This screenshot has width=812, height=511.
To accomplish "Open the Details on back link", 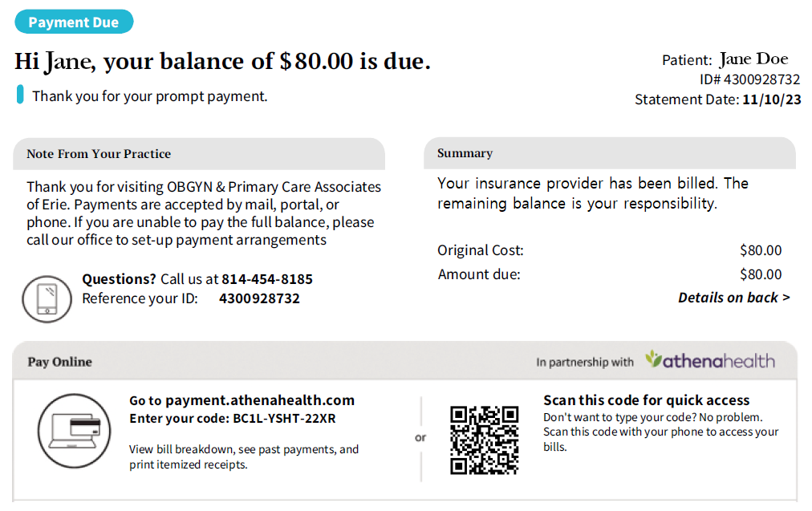I will pos(734,298).
